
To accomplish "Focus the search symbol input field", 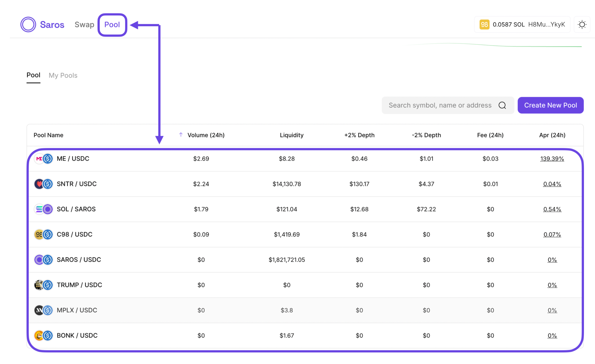I will tap(440, 105).
